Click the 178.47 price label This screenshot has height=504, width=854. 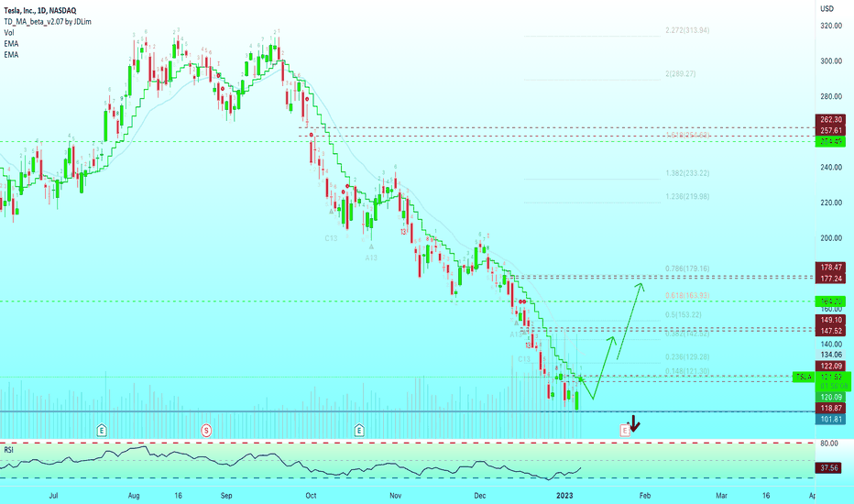(x=830, y=267)
